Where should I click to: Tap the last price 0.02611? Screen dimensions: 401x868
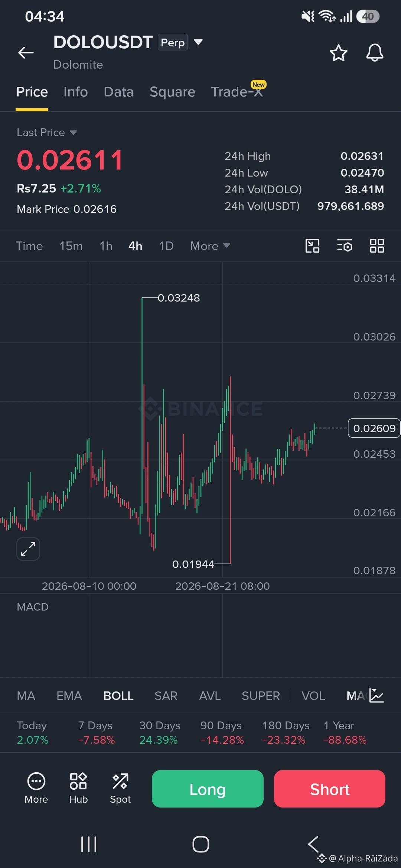pos(70,160)
